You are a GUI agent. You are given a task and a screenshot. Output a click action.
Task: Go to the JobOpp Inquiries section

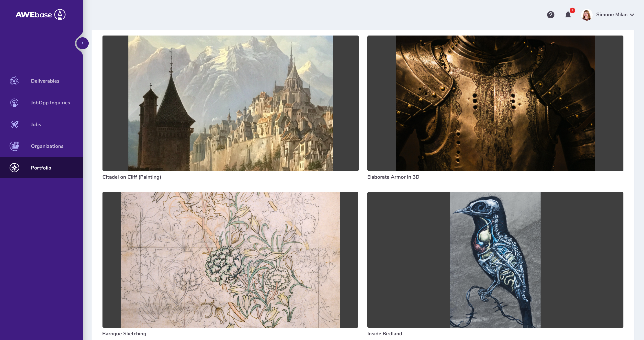50,103
